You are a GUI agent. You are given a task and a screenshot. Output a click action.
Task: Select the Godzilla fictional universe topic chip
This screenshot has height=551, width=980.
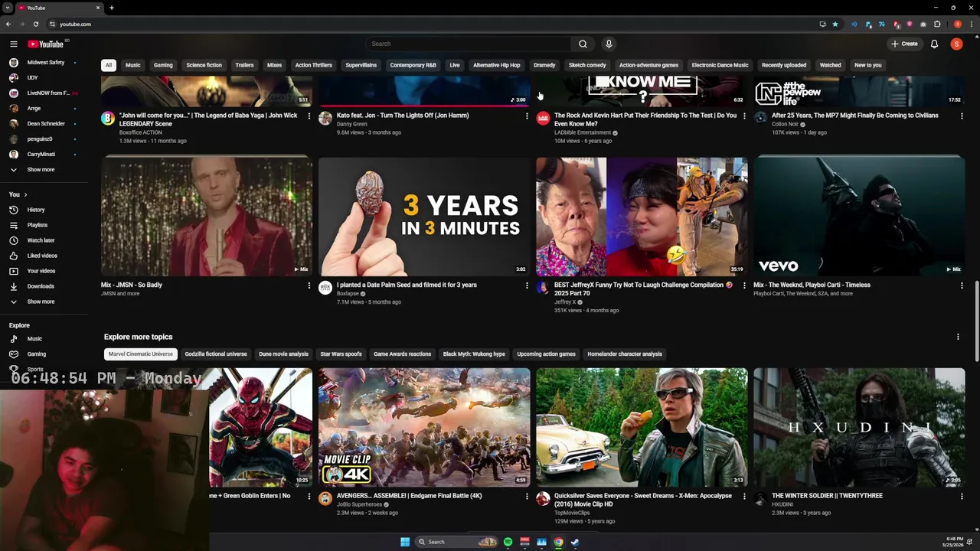[216, 354]
